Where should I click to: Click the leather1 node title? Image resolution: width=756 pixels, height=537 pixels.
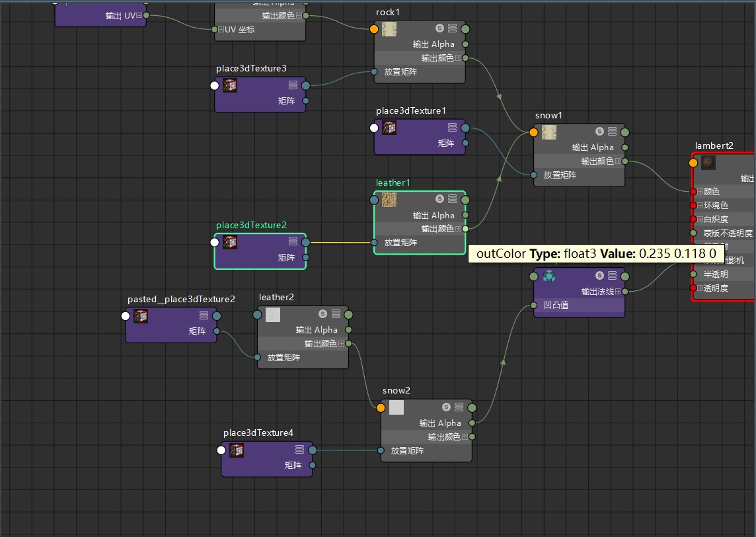click(x=393, y=183)
